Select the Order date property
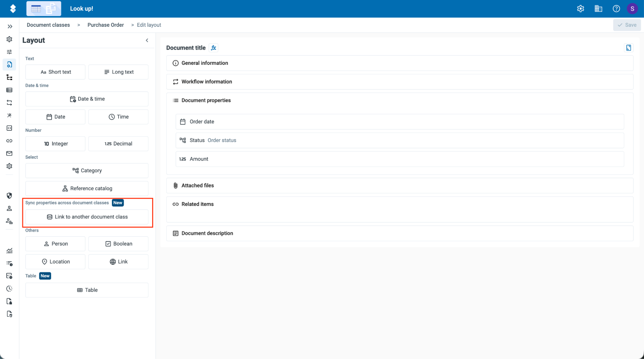This screenshot has height=359, width=644. coord(400,122)
